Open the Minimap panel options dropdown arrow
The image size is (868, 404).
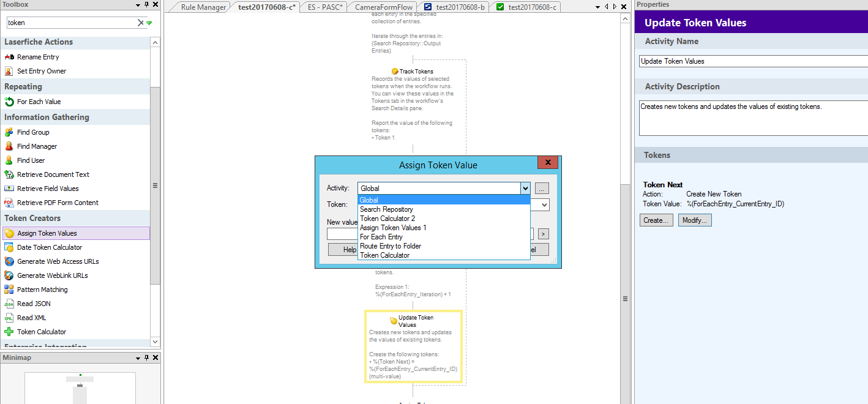click(138, 357)
